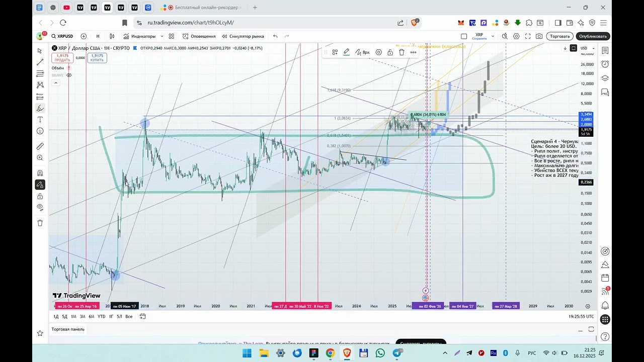Image resolution: width=644 pixels, height=362 pixels.
Task: Create an alert via Оповещения
Action: pos(199,36)
